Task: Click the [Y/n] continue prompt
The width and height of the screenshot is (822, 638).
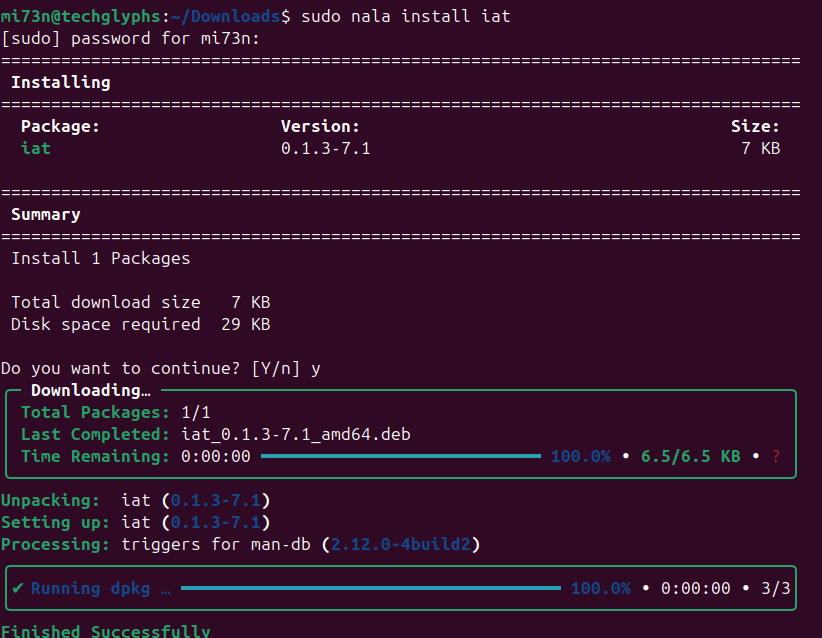Action: [276, 369]
